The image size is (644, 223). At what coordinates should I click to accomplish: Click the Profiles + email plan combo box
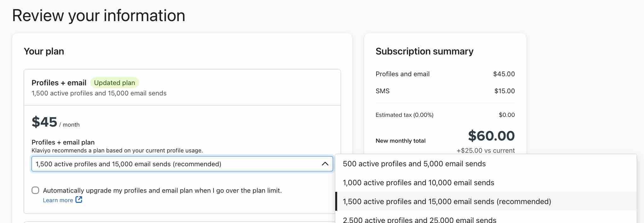tap(177, 164)
